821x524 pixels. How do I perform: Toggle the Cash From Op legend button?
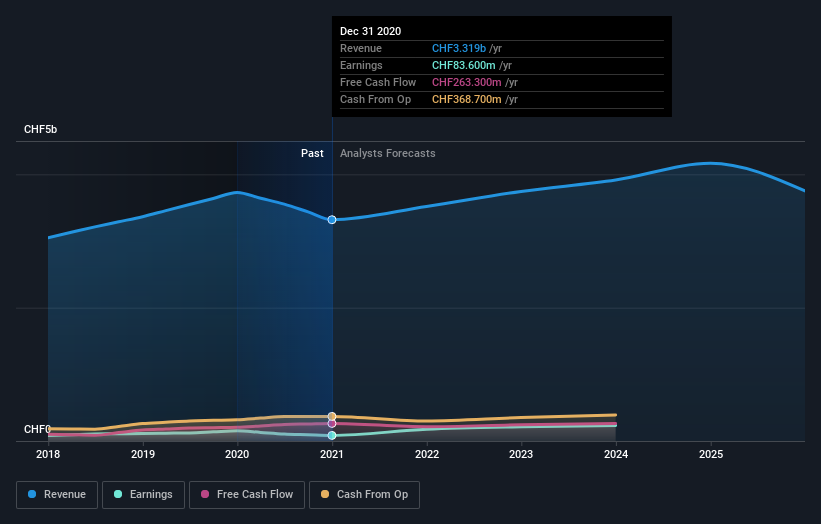click(364, 495)
